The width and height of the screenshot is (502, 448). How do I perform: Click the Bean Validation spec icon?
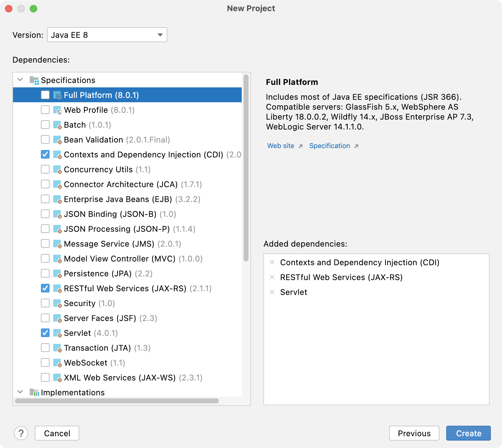tap(57, 140)
